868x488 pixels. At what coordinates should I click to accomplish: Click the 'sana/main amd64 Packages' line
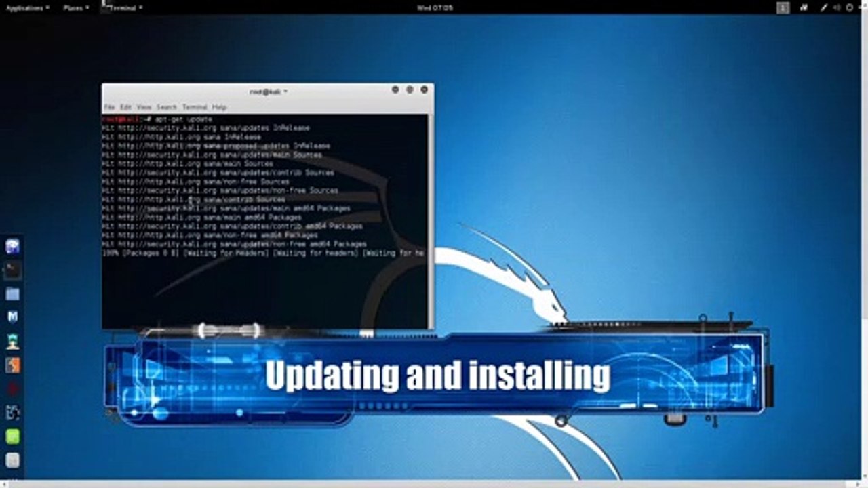pos(202,217)
